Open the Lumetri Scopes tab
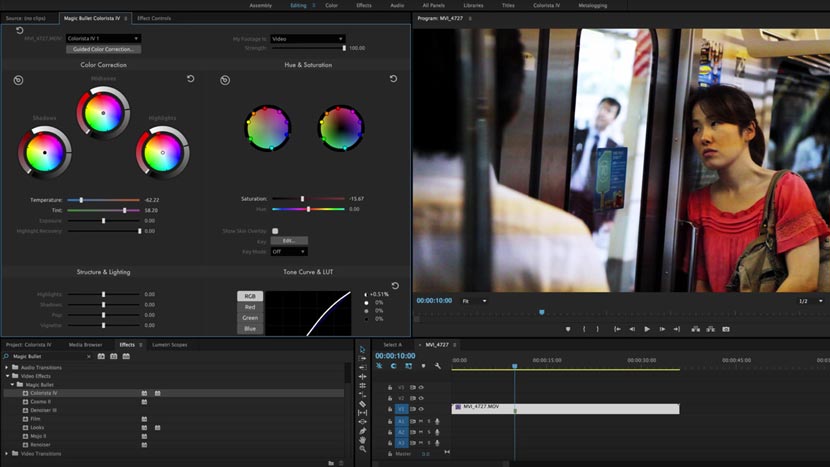This screenshot has width=830, height=467. [x=169, y=345]
